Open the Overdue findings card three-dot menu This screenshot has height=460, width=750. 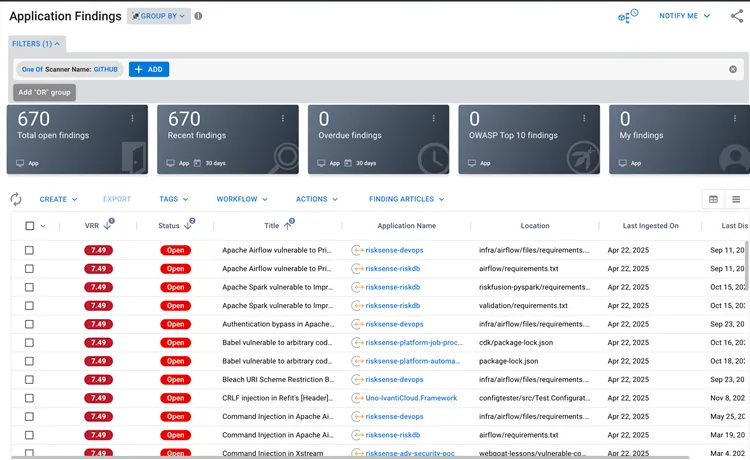coord(433,118)
